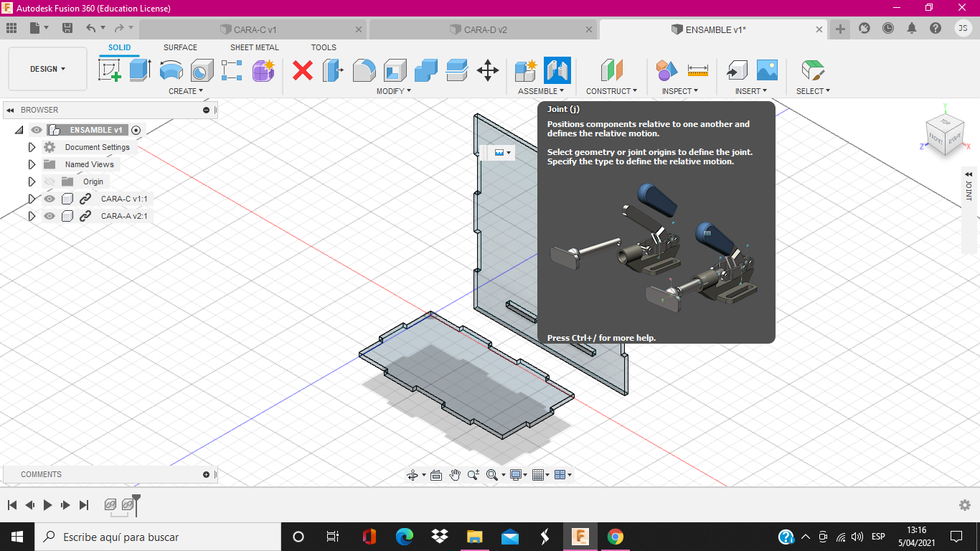980x551 pixels.
Task: Open Microsoft Edge from the taskbar
Action: (x=405, y=537)
